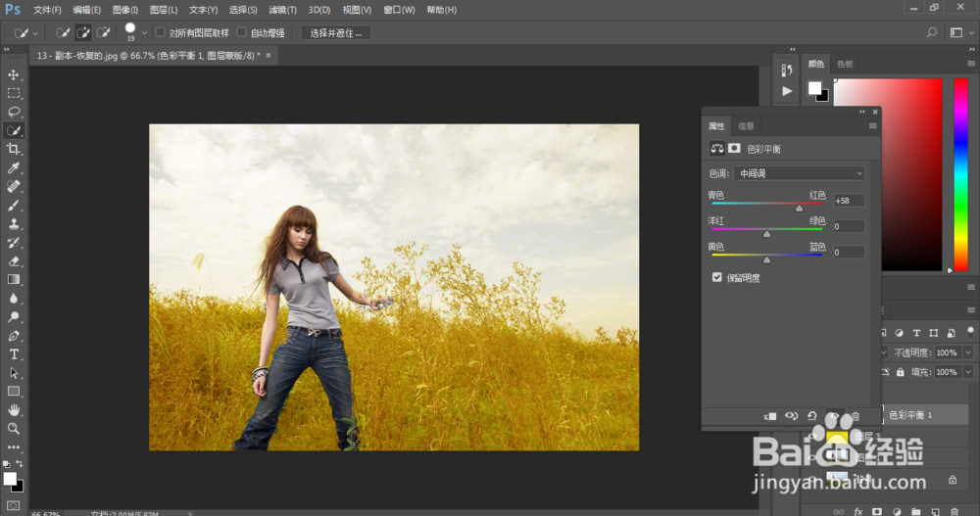Click the add layer style fx icon
The height and width of the screenshot is (516, 980).
pos(858,512)
